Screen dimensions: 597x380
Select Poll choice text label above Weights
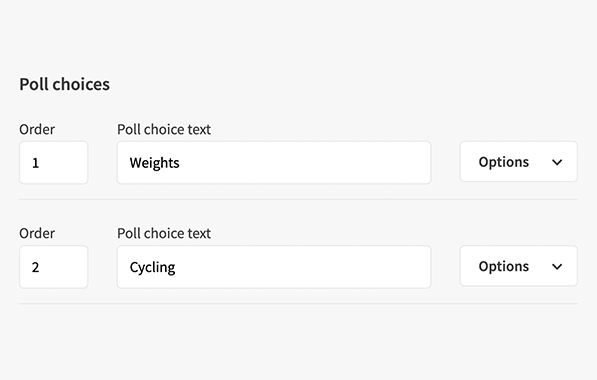click(164, 129)
